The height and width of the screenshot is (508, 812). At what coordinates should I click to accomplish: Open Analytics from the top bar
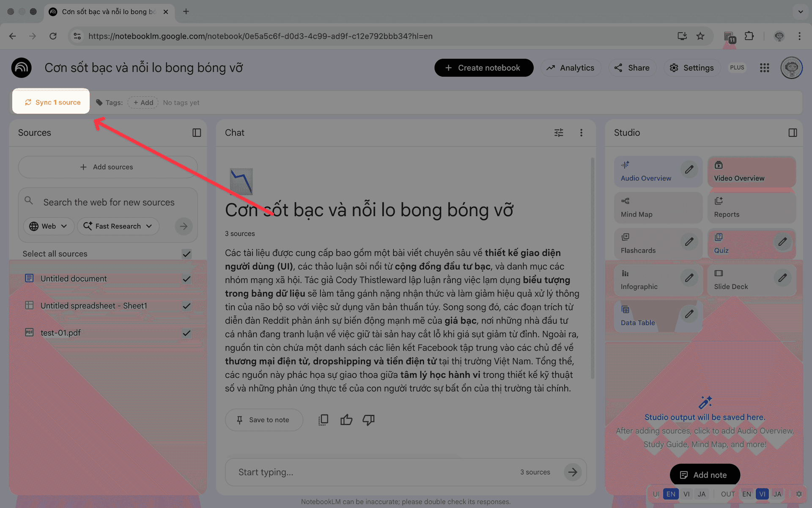pyautogui.click(x=571, y=68)
